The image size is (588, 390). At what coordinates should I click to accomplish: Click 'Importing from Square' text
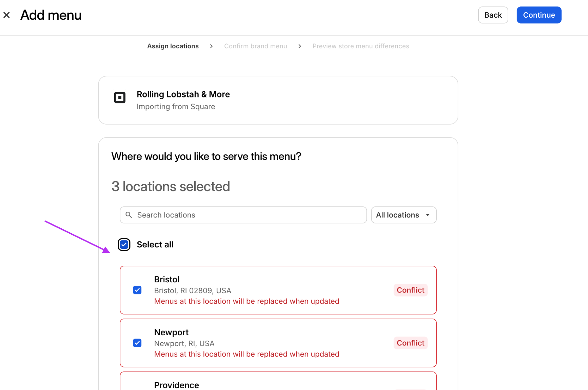coord(176,107)
